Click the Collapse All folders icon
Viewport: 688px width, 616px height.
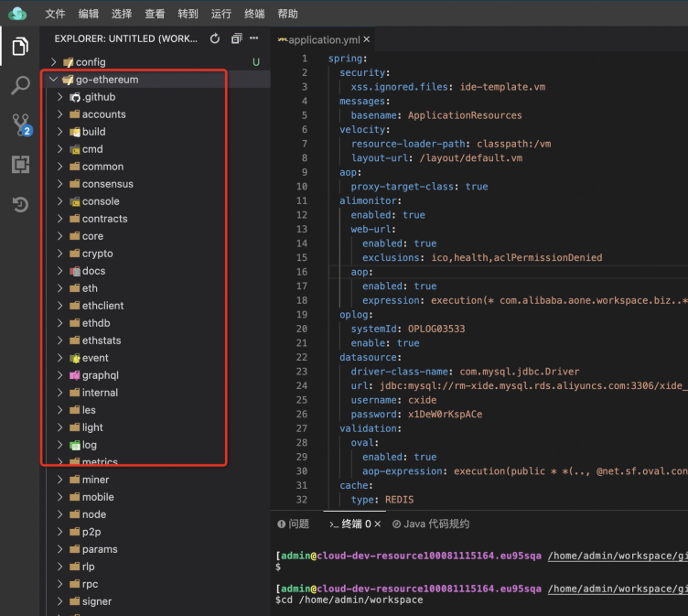(236, 38)
